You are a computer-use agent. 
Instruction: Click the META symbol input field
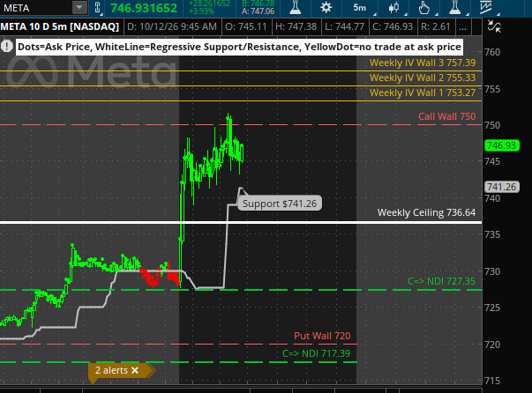pos(36,8)
